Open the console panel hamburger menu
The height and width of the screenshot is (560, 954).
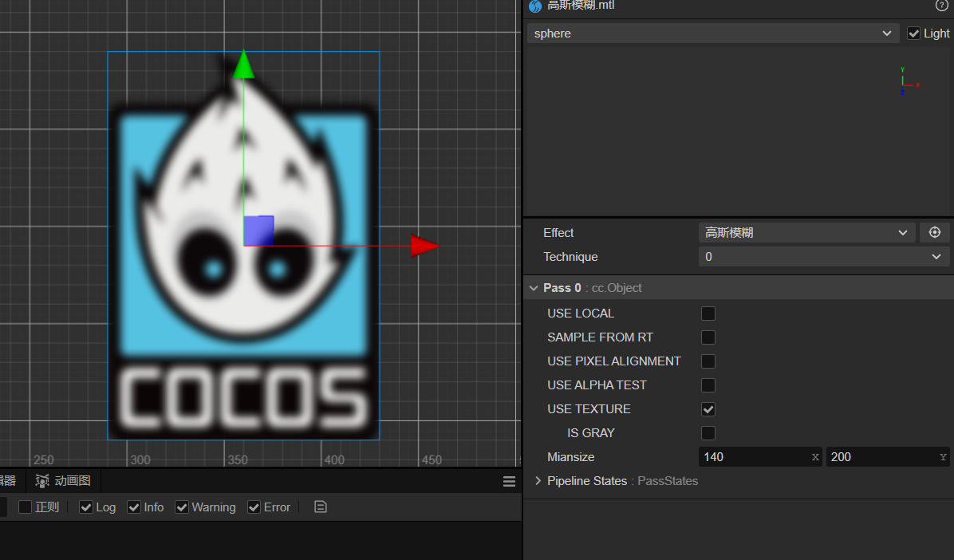pyautogui.click(x=509, y=482)
